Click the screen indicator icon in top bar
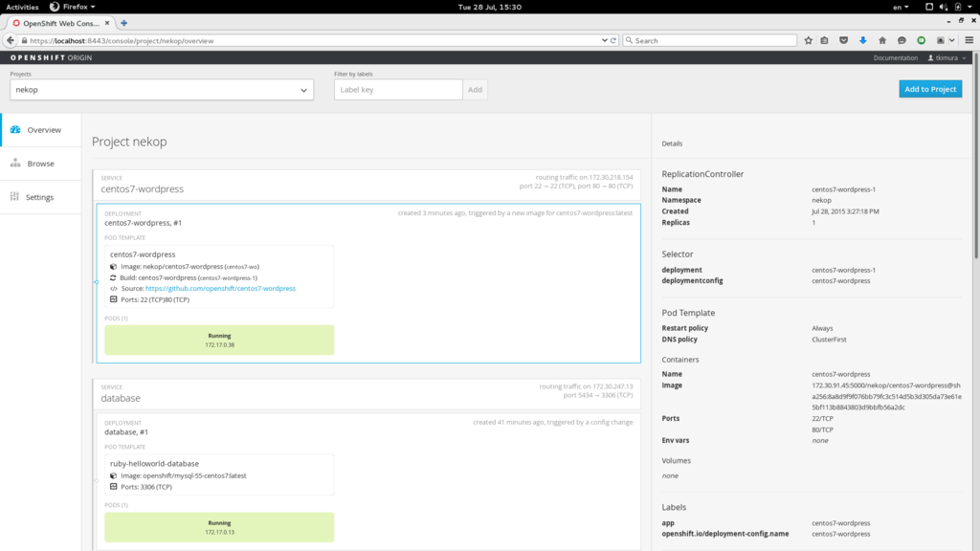Viewport: 980px width, 551px height. tap(928, 7)
